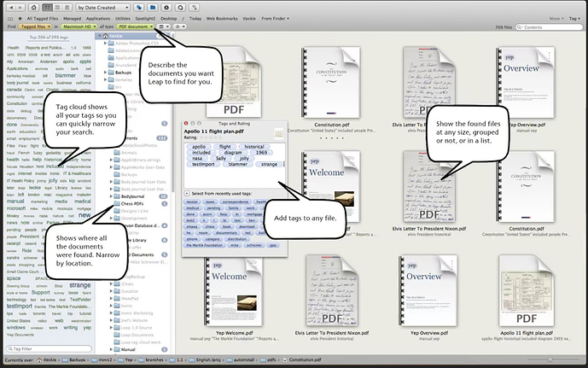Select the Manual folder in tree

tap(128, 349)
